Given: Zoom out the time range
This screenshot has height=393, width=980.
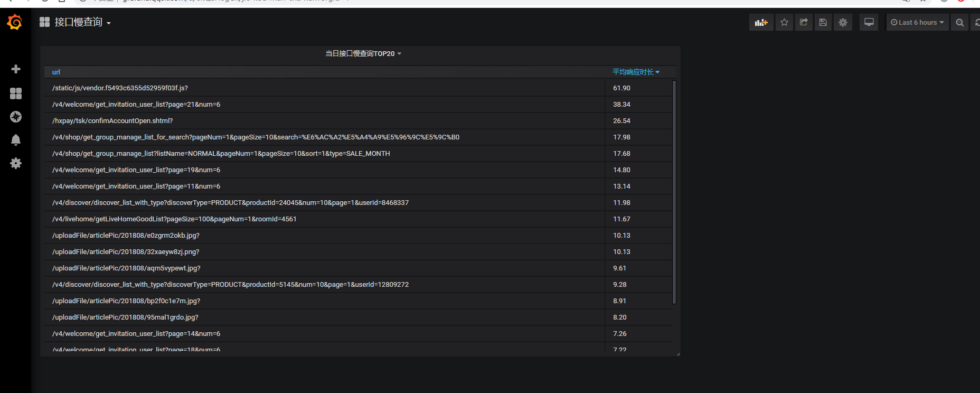Looking at the screenshot, I should [959, 22].
